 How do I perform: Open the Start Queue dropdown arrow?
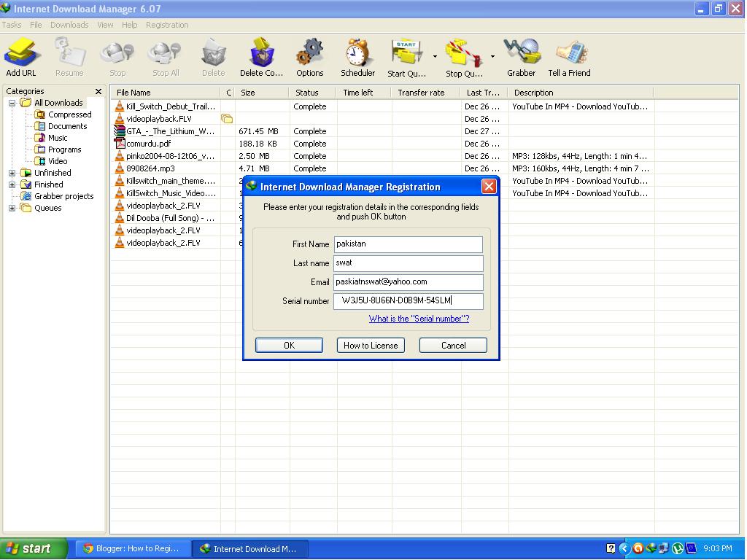point(435,56)
